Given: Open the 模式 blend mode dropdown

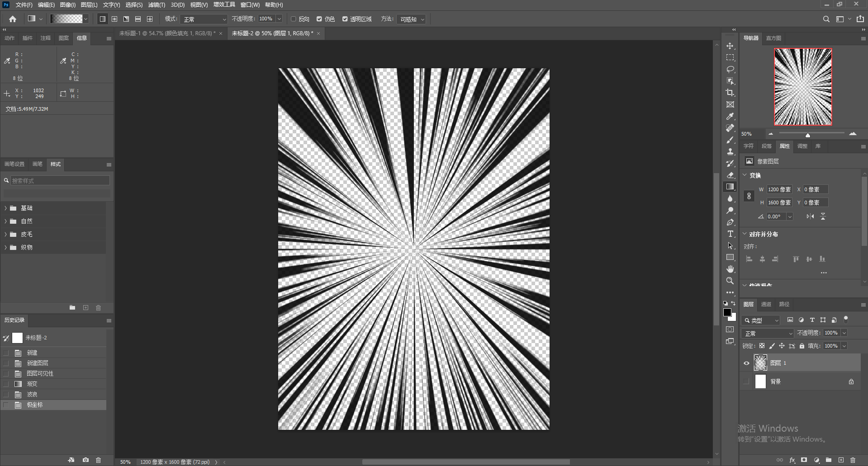Looking at the screenshot, I should 204,19.
